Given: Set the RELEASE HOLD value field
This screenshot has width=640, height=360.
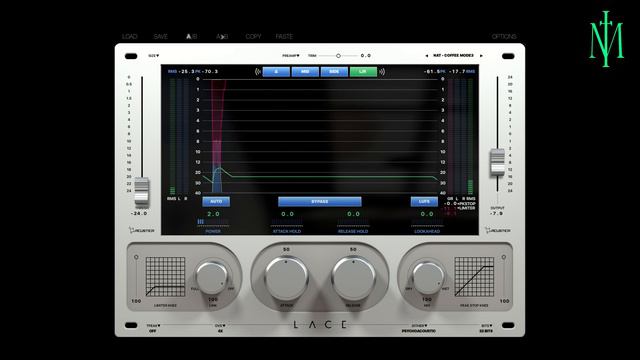Looking at the screenshot, I should pyautogui.click(x=353, y=214).
